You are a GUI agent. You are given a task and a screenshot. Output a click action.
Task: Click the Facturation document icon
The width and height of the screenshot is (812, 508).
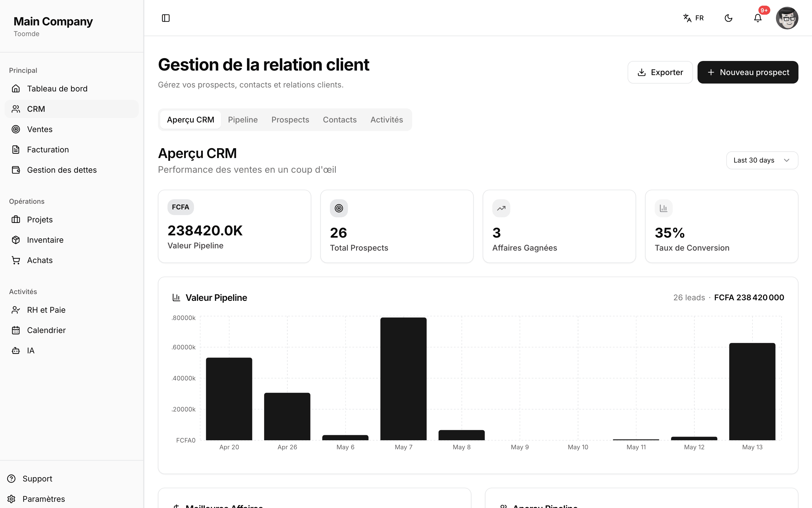(x=16, y=150)
